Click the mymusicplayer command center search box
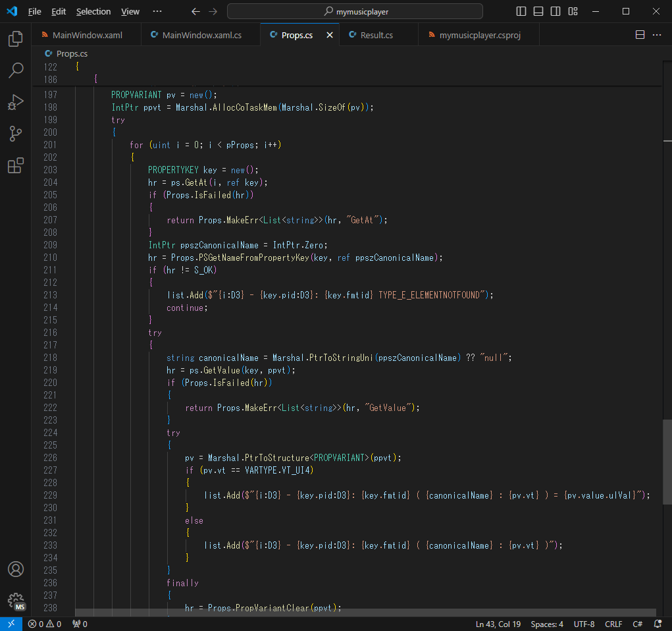Image resolution: width=672 pixels, height=631 pixels. pyautogui.click(x=355, y=11)
